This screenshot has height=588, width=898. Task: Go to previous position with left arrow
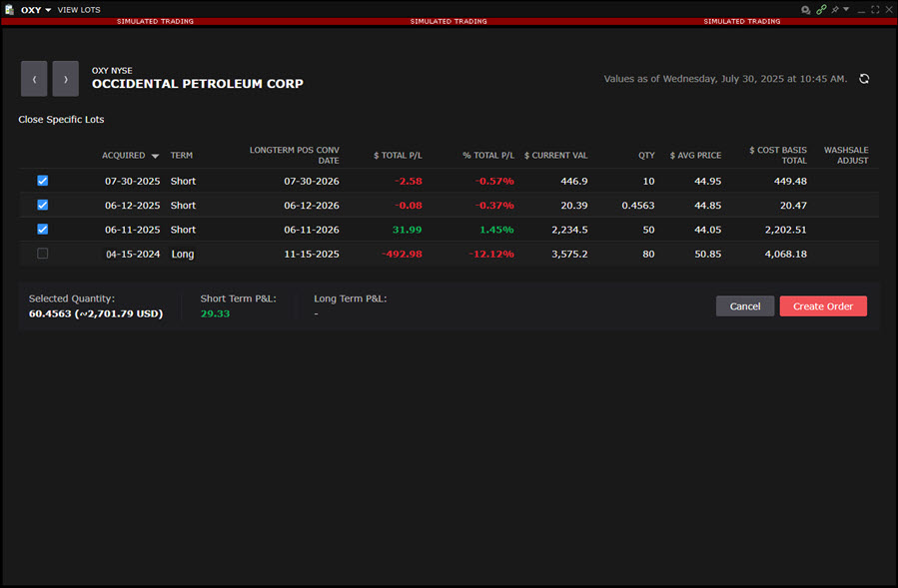point(34,79)
